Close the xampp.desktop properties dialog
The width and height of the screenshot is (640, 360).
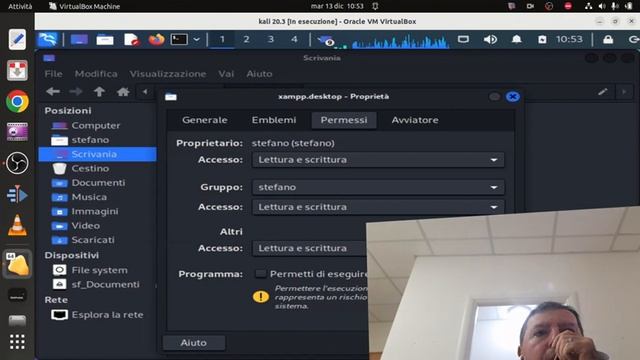pos(513,97)
